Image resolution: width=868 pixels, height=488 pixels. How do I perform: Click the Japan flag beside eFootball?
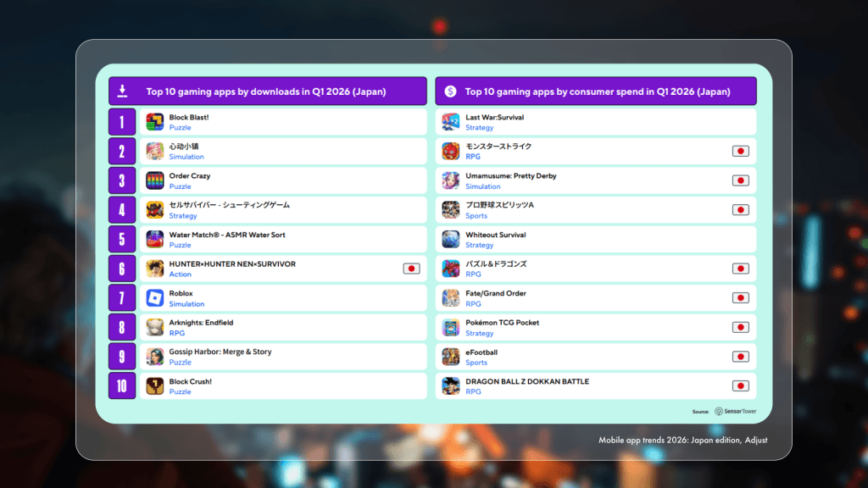741,357
